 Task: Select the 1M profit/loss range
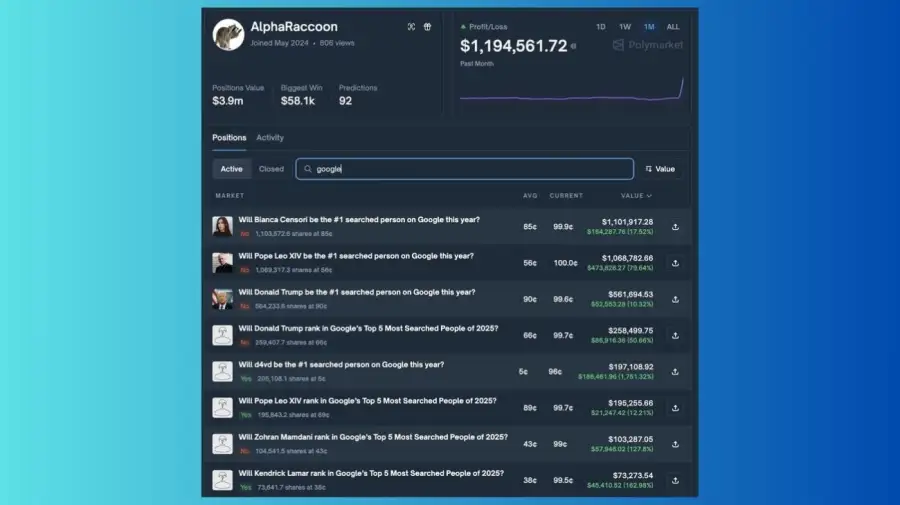[x=649, y=27]
